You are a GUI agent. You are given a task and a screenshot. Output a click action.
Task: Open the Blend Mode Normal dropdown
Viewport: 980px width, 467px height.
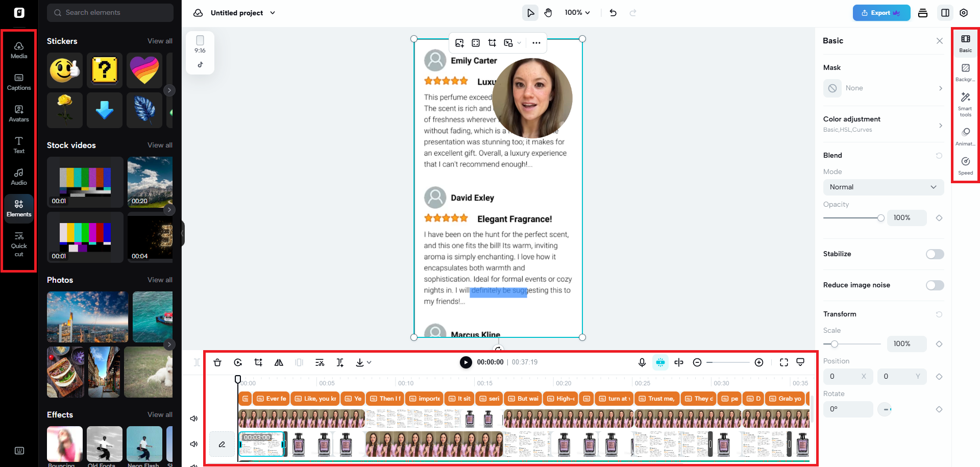coord(884,187)
